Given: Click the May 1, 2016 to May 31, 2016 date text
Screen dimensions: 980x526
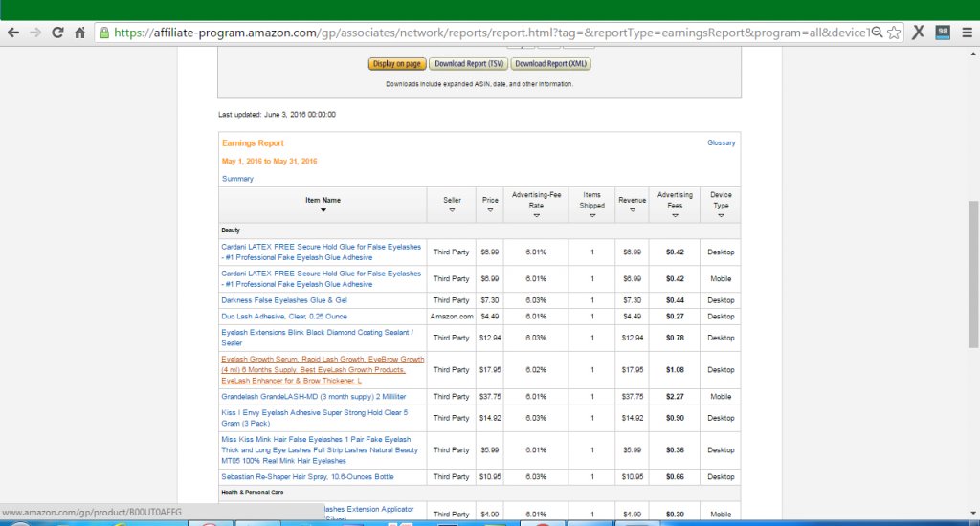Looking at the screenshot, I should click(x=269, y=162).
